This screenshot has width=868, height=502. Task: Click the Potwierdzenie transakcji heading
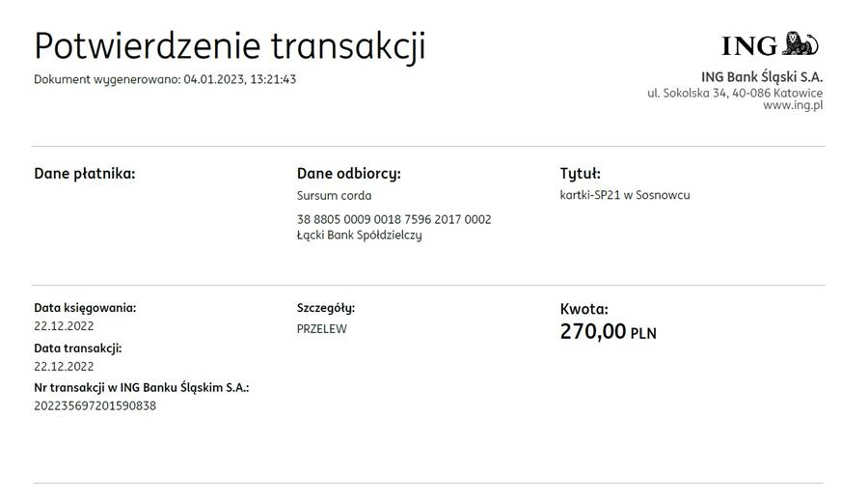click(230, 45)
